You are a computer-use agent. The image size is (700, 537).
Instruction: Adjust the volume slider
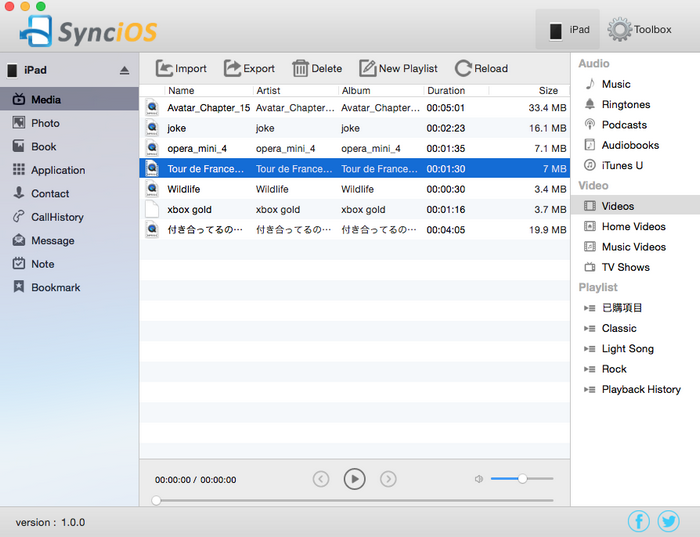coord(522,479)
